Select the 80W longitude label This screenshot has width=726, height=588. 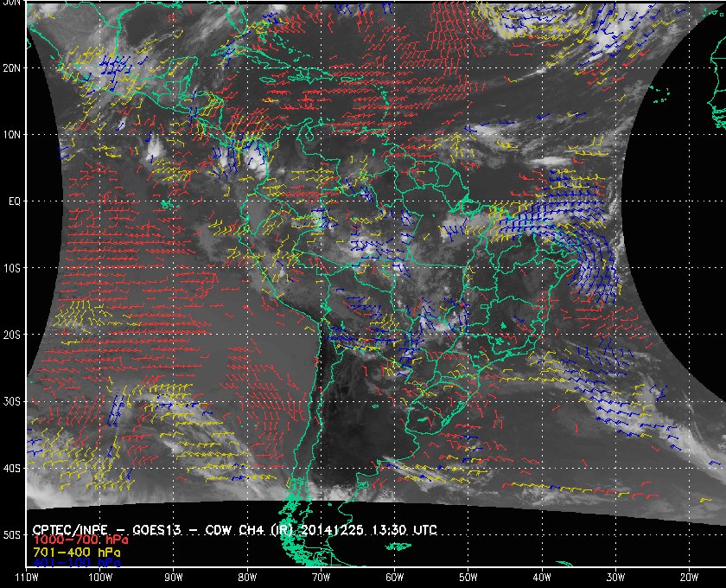click(x=247, y=578)
